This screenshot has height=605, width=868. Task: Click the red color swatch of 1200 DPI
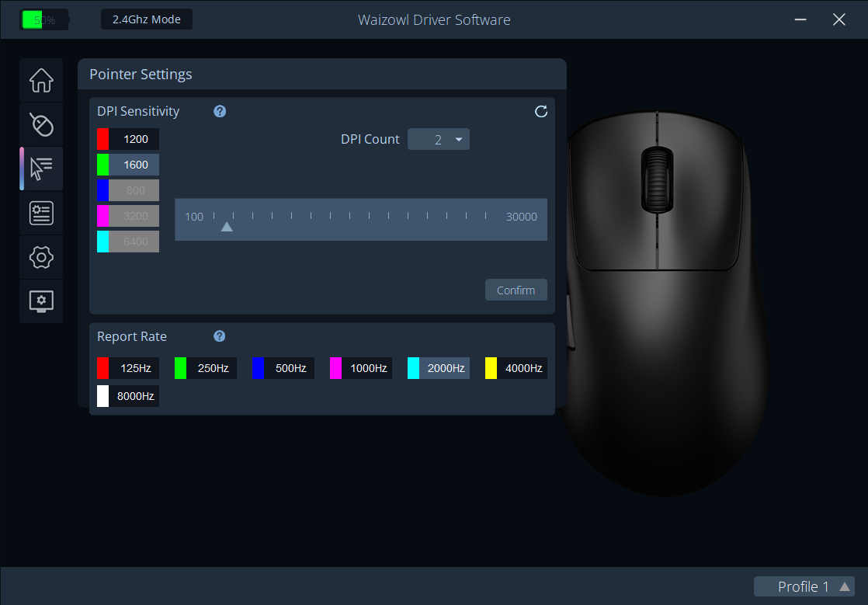coord(103,139)
